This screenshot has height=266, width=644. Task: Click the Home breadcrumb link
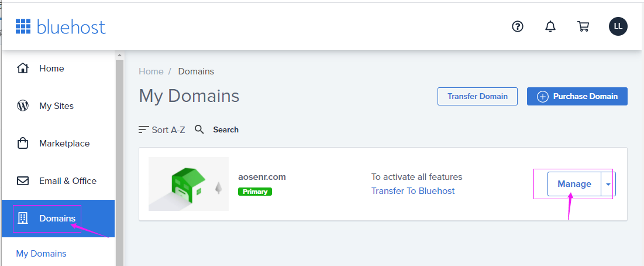[151, 71]
